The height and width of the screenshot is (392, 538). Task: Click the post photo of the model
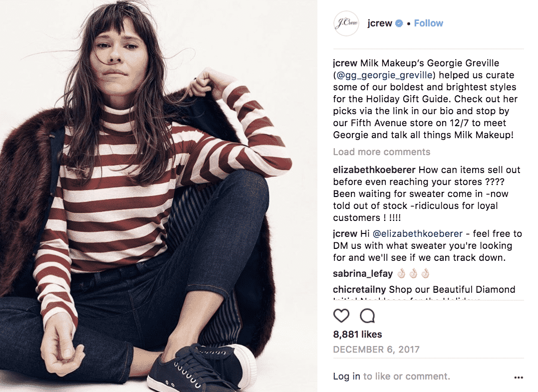159,196
